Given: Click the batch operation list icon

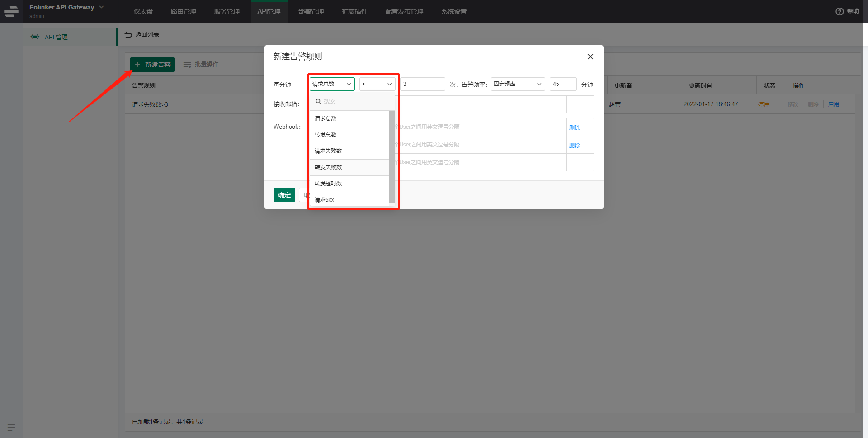Looking at the screenshot, I should coord(187,65).
